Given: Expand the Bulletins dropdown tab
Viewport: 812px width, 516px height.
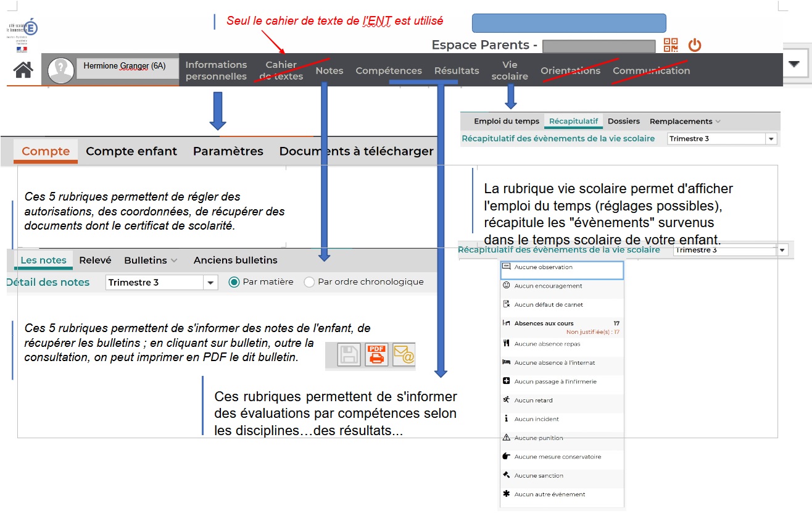Looking at the screenshot, I should (x=151, y=260).
